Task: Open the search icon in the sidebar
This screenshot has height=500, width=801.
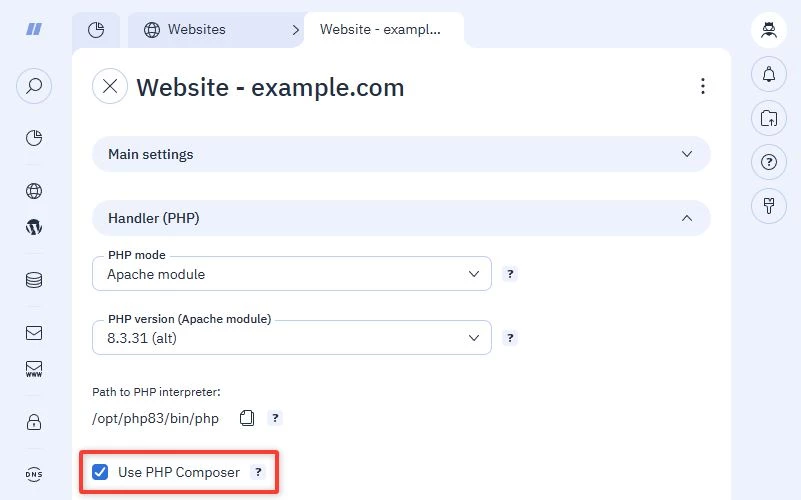Action: coord(34,85)
